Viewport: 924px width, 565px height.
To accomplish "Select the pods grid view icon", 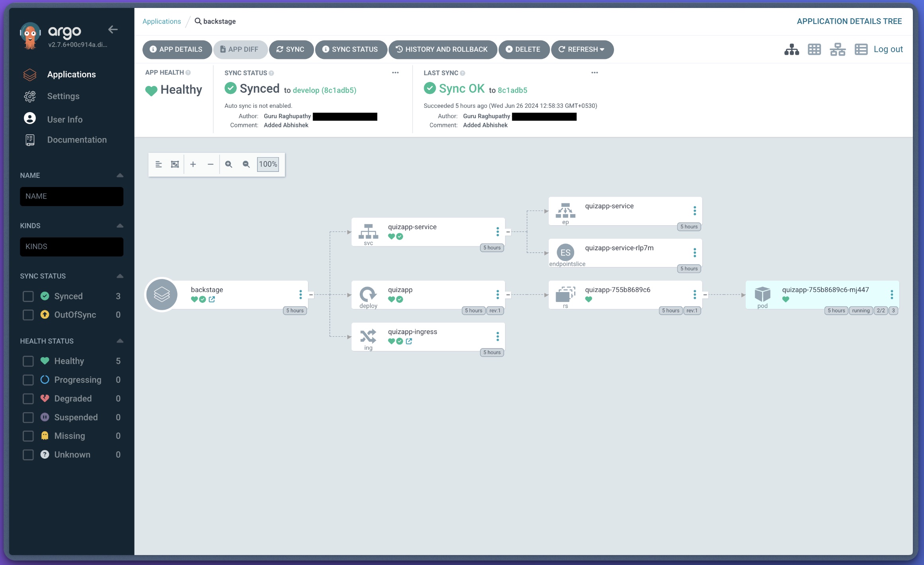I will [814, 49].
